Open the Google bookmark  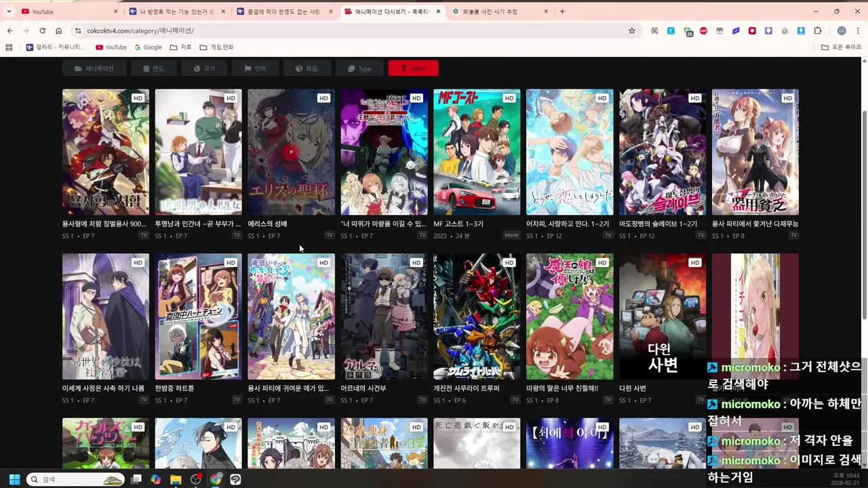click(x=148, y=47)
